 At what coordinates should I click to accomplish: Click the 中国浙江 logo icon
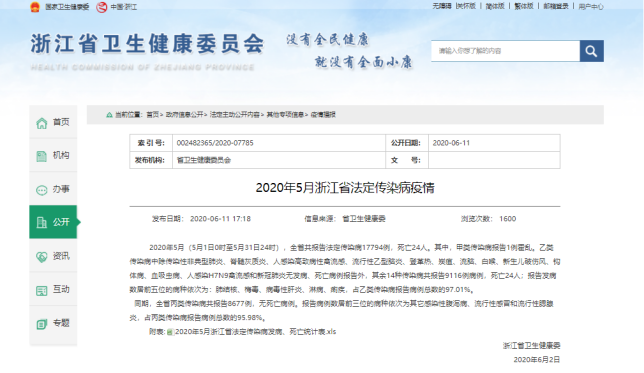101,7
